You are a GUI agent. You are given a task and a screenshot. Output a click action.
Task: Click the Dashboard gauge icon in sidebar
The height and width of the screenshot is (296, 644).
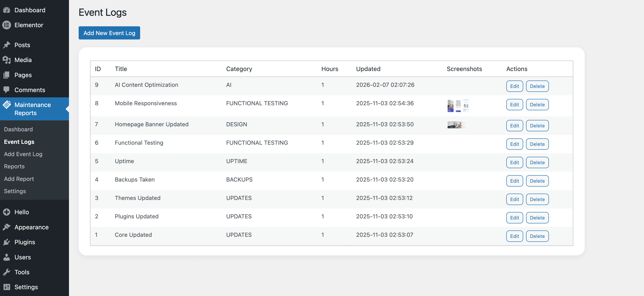click(x=7, y=10)
